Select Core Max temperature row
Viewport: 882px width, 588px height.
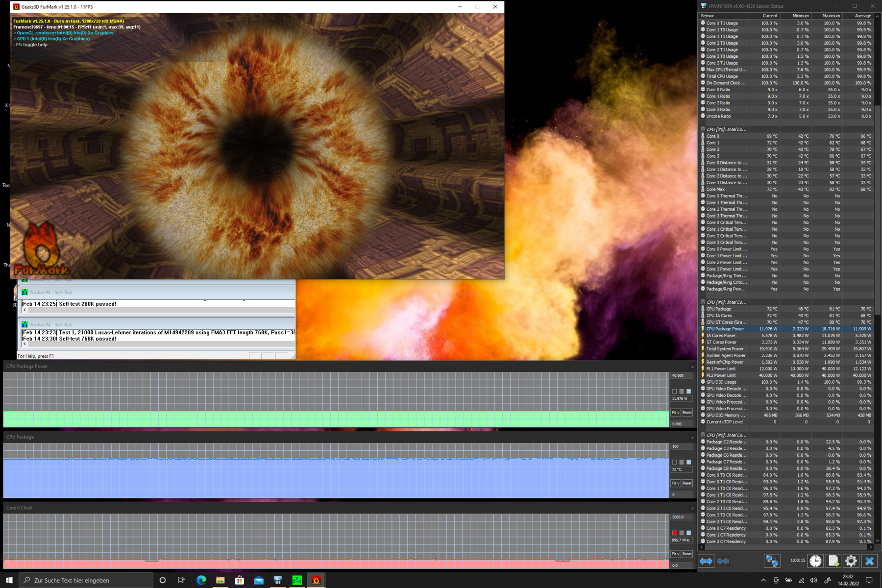click(786, 189)
